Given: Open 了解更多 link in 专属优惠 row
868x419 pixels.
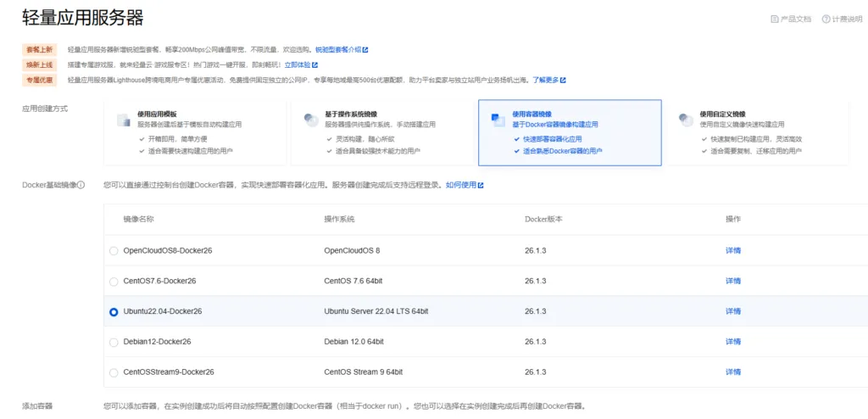Looking at the screenshot, I should click(545, 80).
